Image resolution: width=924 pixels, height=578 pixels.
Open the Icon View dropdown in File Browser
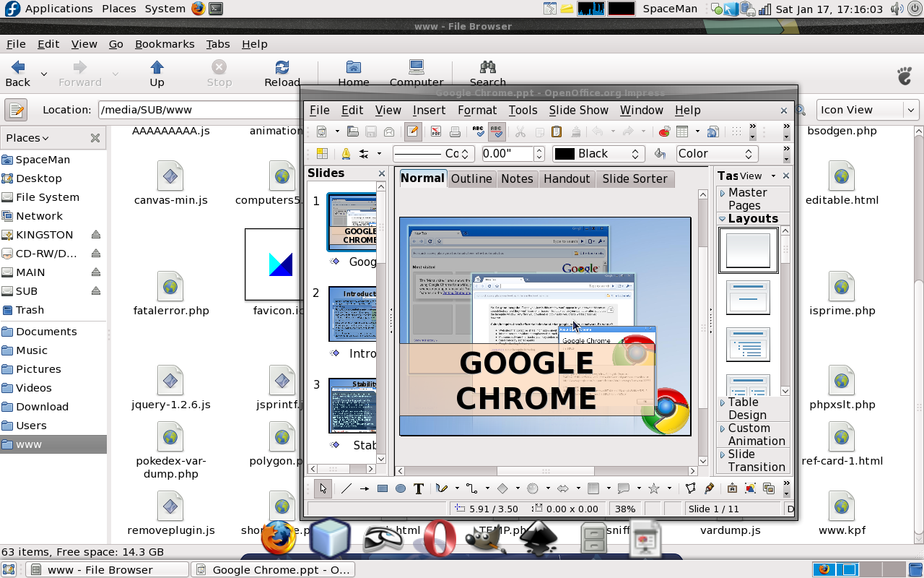(868, 110)
